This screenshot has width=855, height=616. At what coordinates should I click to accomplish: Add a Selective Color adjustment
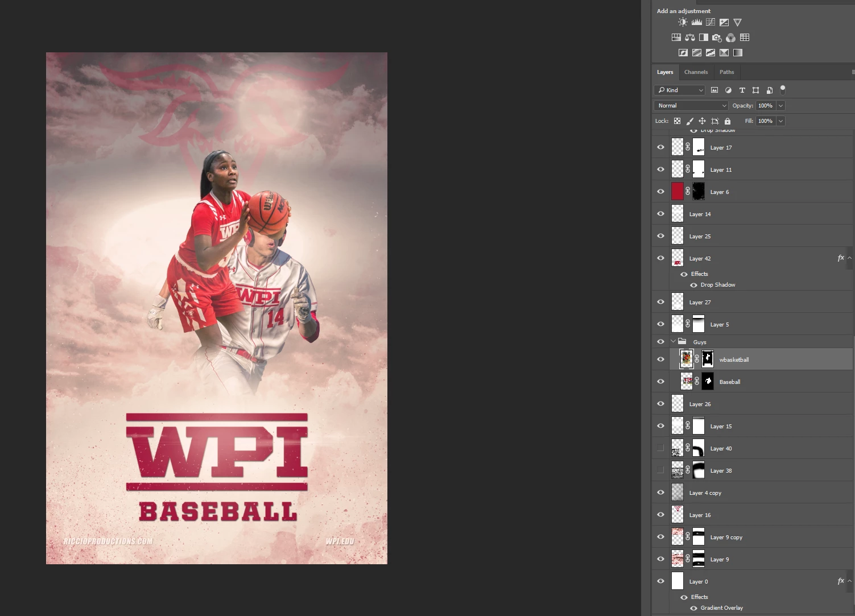724,53
